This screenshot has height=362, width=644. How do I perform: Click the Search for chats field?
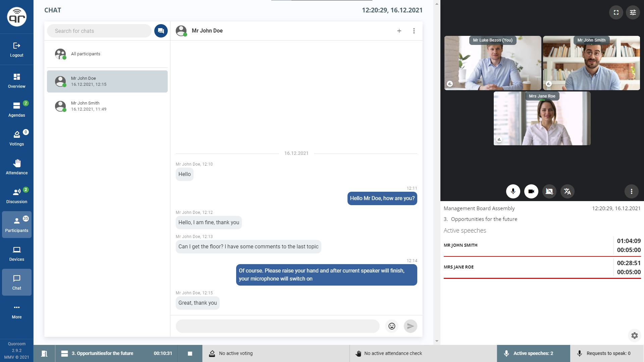(99, 31)
